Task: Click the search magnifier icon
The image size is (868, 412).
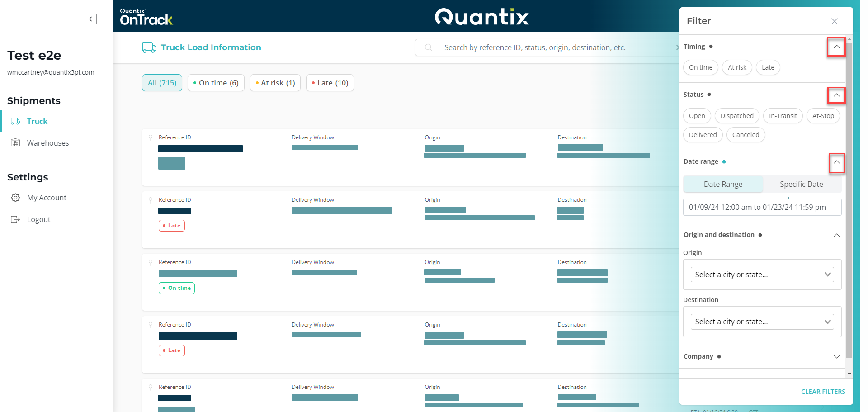Action: 428,47
